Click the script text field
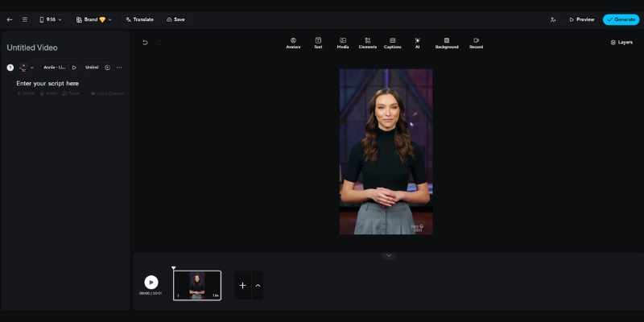 coord(47,84)
